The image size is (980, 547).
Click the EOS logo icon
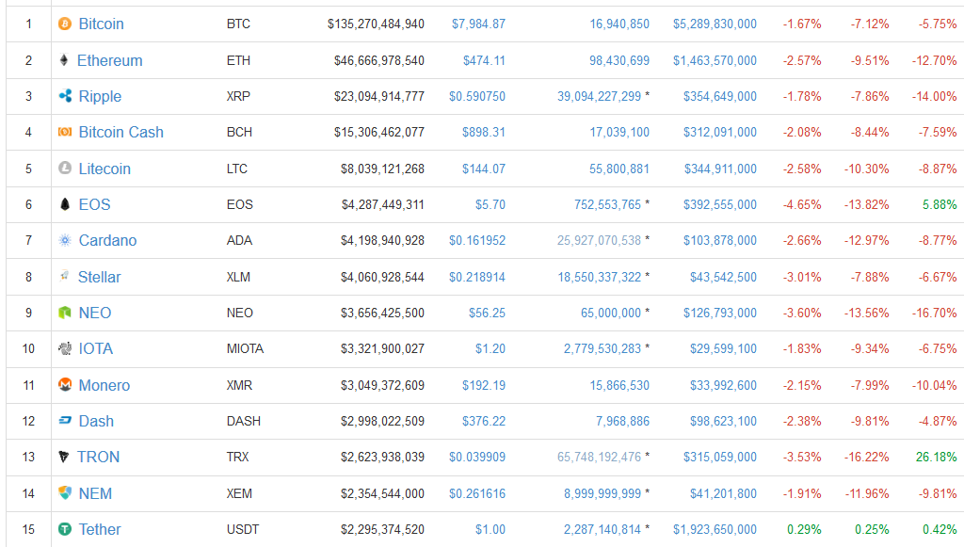[x=65, y=204]
